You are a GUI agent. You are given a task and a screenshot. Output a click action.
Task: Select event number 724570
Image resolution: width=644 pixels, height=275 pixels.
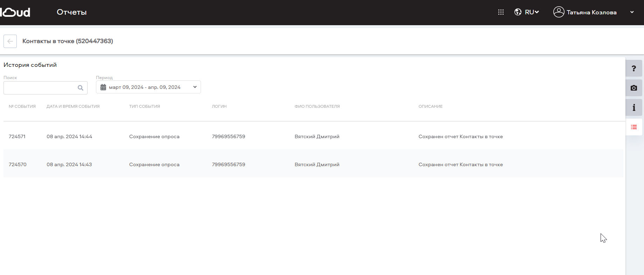click(x=18, y=164)
